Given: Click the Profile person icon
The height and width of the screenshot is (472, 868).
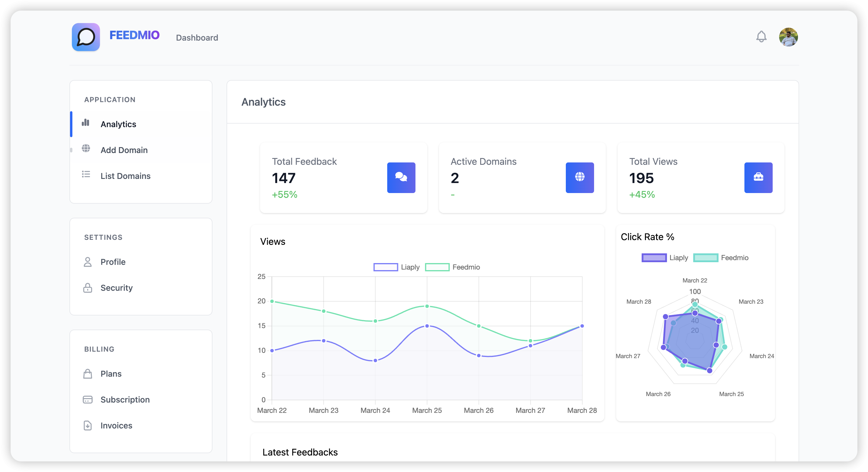Looking at the screenshot, I should pos(88,262).
